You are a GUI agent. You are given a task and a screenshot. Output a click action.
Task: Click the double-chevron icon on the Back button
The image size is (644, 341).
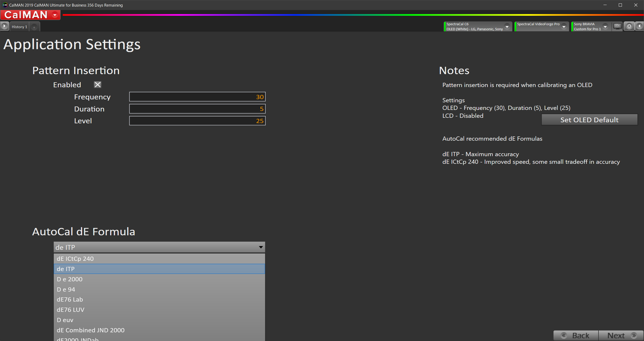point(563,335)
